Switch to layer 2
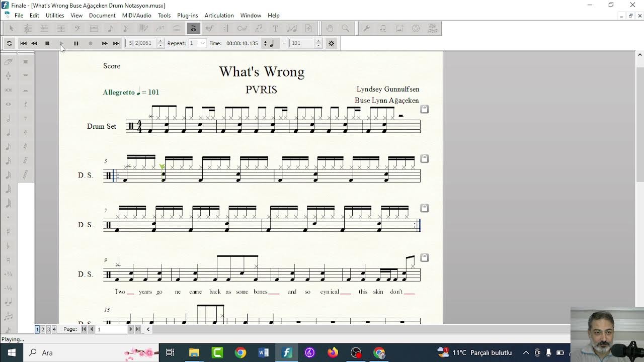This screenshot has width=644, height=362. [43, 329]
